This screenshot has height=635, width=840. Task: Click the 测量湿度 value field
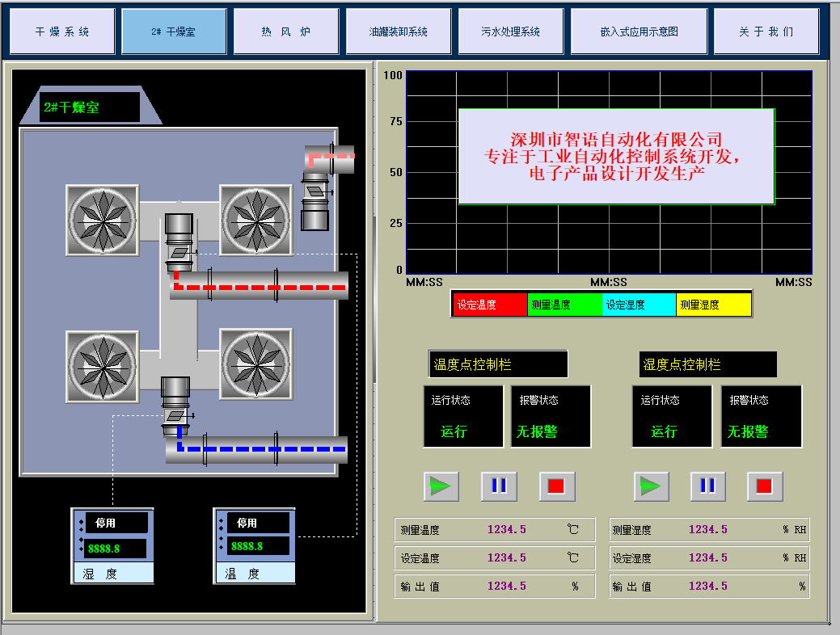click(x=709, y=530)
